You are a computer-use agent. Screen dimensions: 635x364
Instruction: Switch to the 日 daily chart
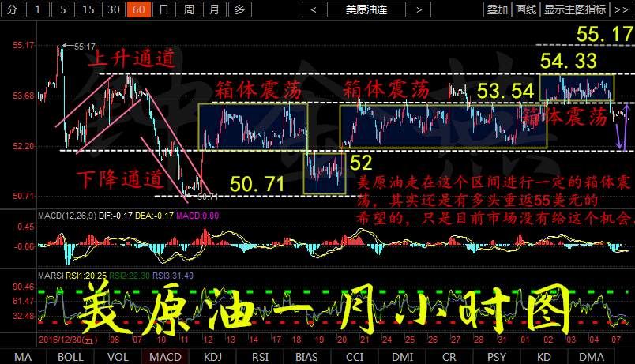pos(164,9)
